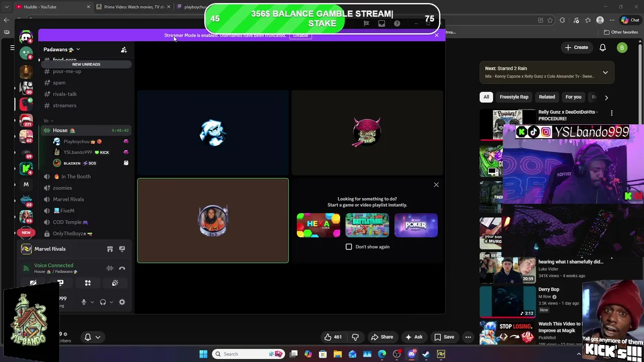
Task: Close the activity suggestion panel
Action: [436, 185]
